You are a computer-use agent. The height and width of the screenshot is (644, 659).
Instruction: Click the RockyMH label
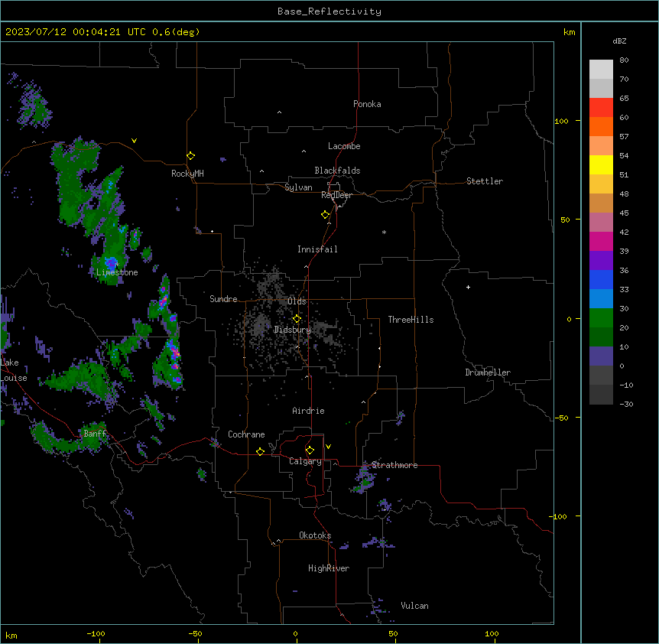tap(187, 174)
